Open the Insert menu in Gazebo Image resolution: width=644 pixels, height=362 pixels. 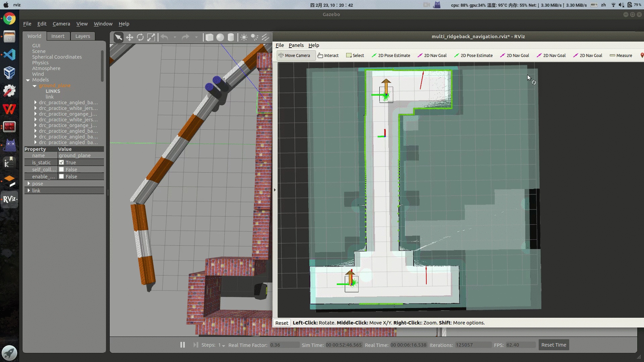coord(57,36)
